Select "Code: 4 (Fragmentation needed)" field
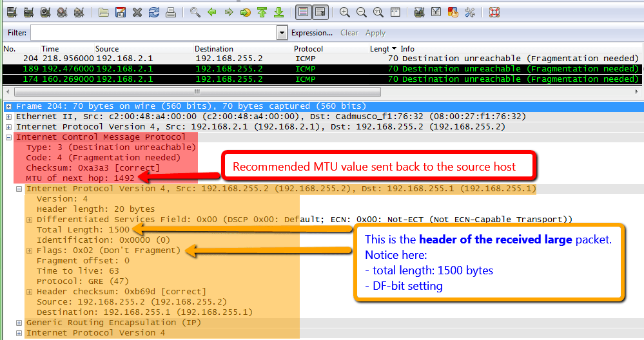The height and width of the screenshot is (340, 644). 103,158
